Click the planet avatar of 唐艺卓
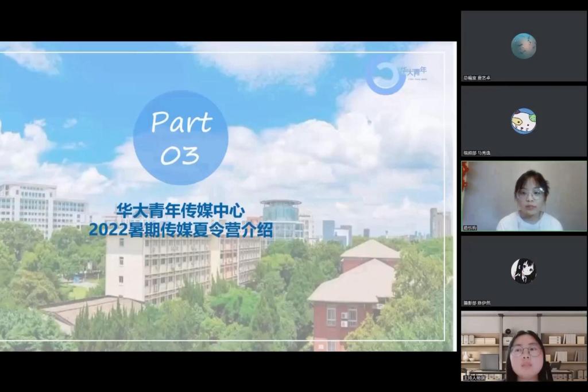 (x=523, y=46)
